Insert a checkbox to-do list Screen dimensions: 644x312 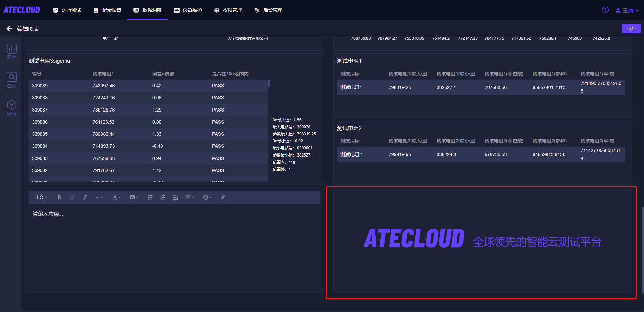pos(175,197)
